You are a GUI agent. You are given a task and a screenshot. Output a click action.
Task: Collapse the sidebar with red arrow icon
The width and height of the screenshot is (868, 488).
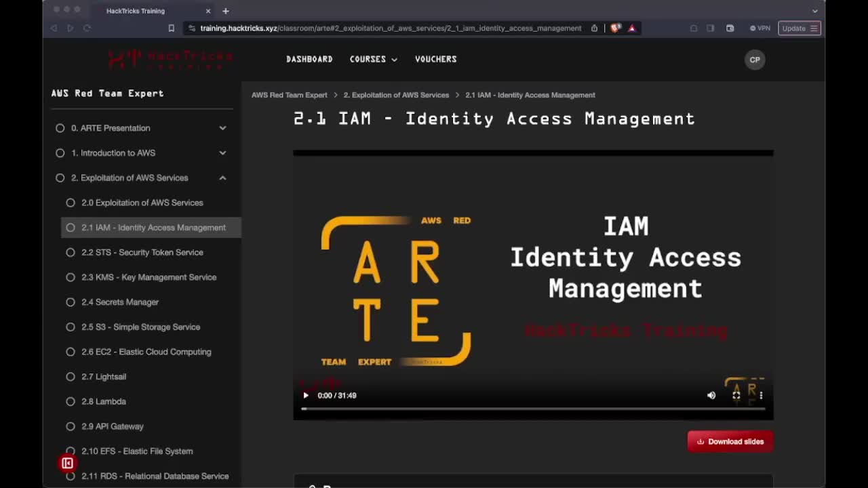click(67, 464)
